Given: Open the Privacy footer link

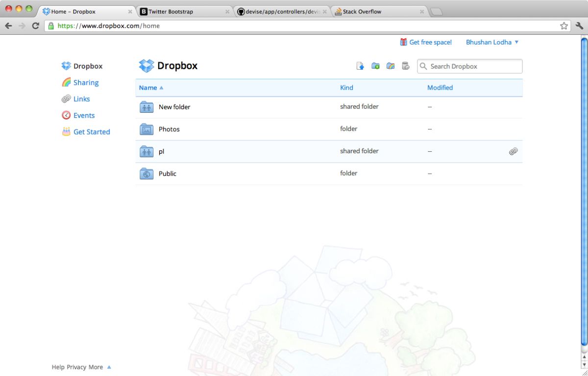Looking at the screenshot, I should click(76, 367).
